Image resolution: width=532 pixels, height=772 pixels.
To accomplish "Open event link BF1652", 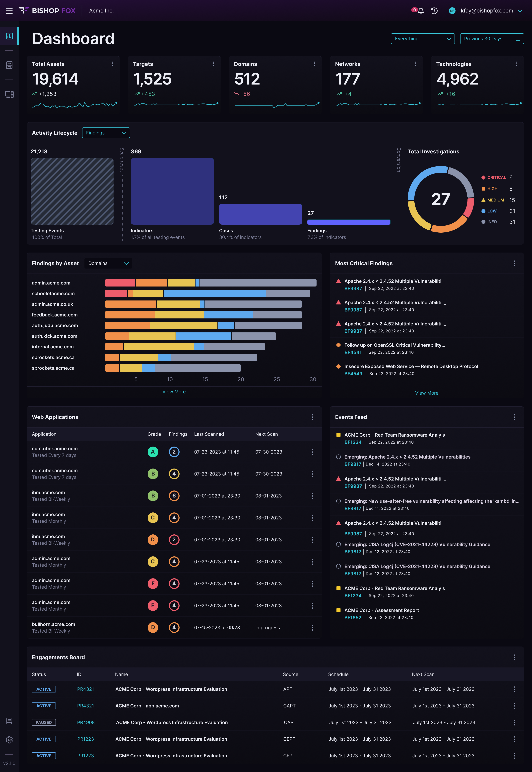I will click(x=353, y=618).
